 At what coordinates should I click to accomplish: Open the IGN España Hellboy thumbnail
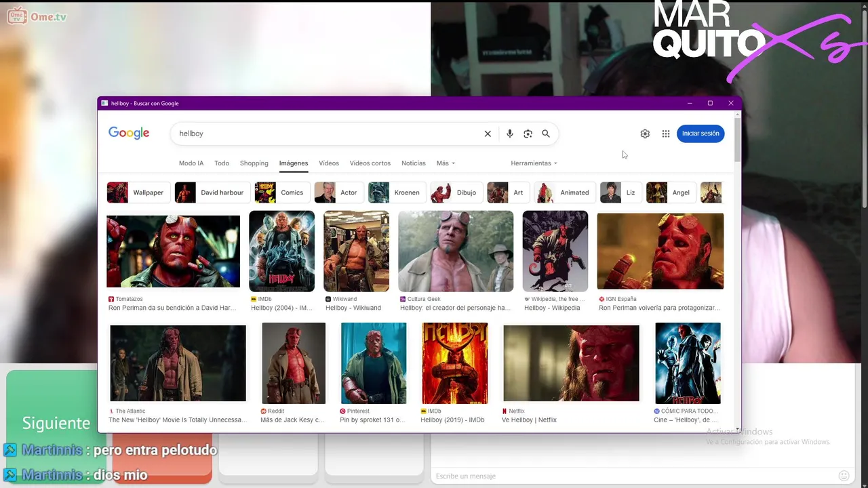(x=660, y=251)
